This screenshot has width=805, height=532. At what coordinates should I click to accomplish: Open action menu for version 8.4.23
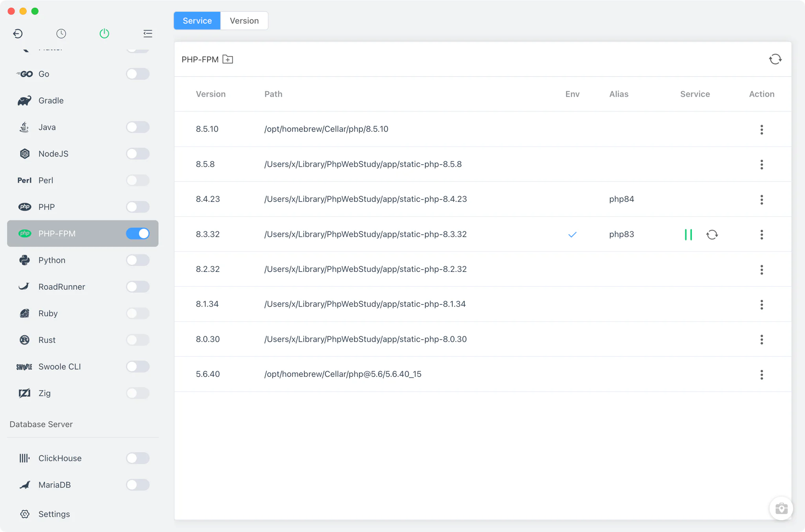pos(761,200)
